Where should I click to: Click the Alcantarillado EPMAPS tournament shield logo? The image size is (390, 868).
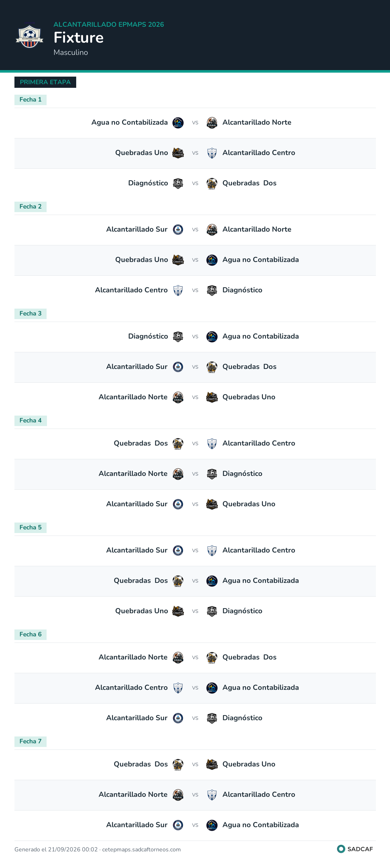pyautogui.click(x=30, y=35)
